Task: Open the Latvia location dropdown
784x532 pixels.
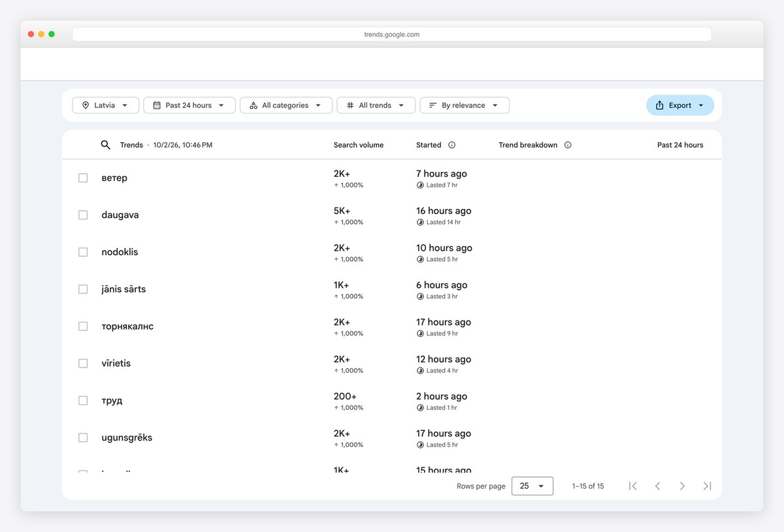Action: (105, 105)
